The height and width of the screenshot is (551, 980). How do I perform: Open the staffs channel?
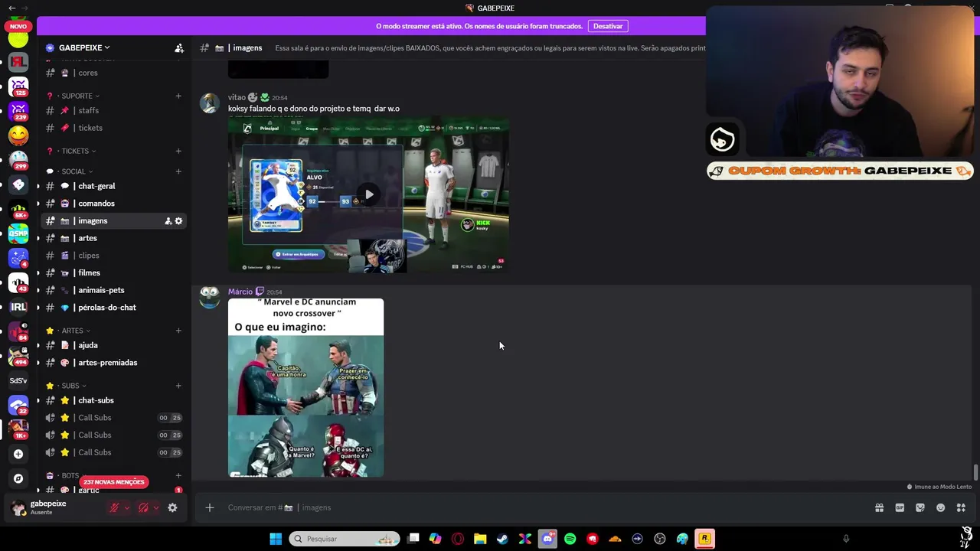pos(115,110)
